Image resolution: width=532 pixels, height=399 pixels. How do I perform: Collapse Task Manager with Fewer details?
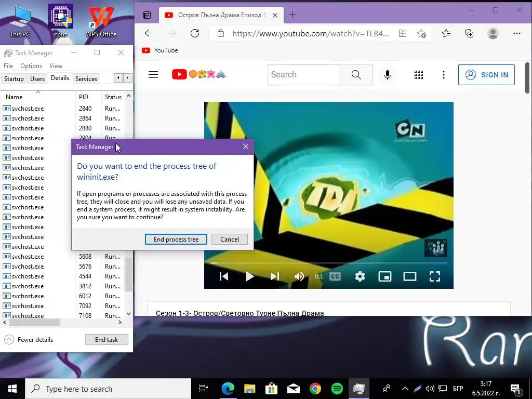pos(29,340)
